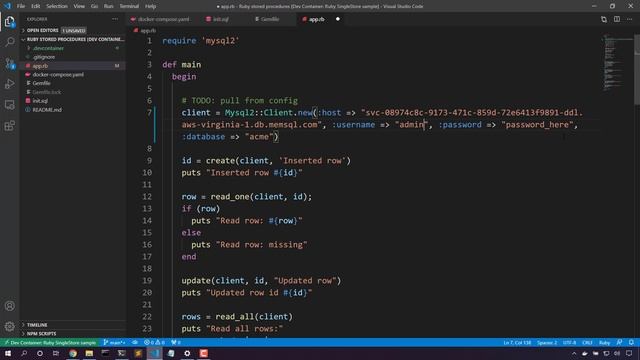
Task: Open the Explorer view in the activity bar
Action: coord(9,22)
